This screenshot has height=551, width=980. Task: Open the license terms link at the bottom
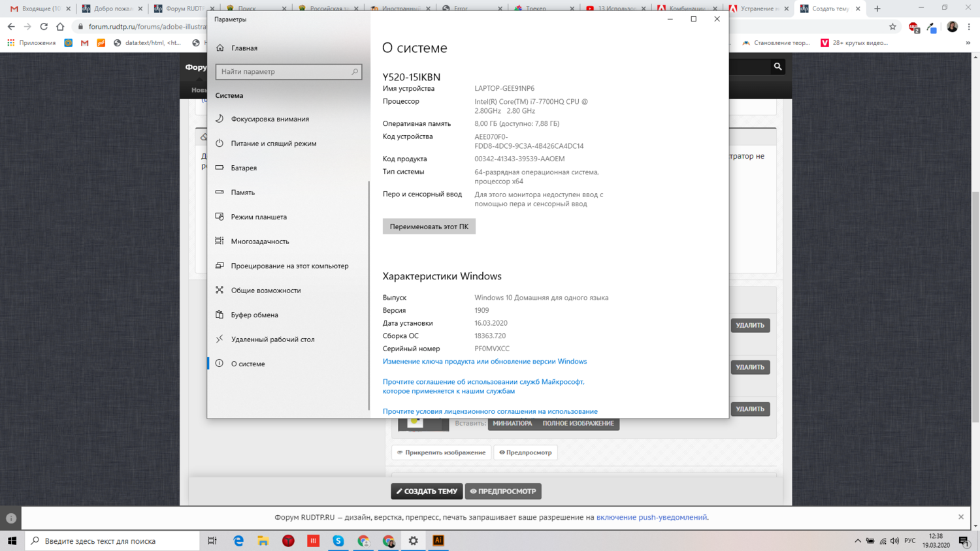[490, 411]
